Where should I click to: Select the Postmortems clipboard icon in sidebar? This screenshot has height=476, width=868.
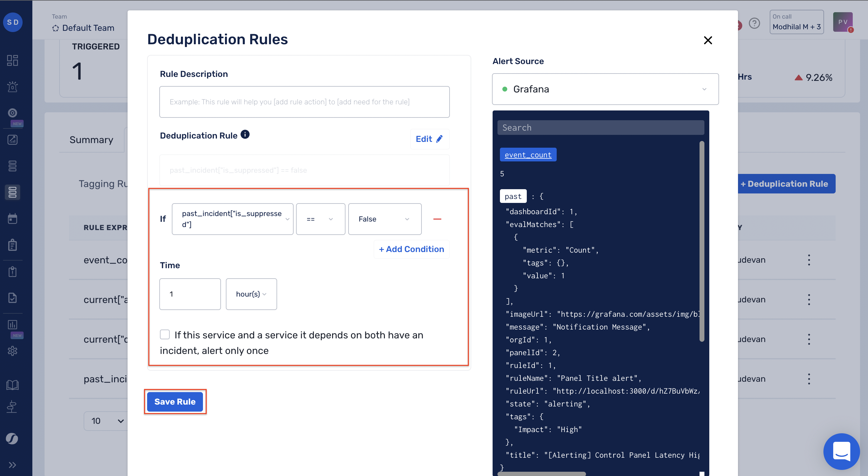click(x=13, y=245)
